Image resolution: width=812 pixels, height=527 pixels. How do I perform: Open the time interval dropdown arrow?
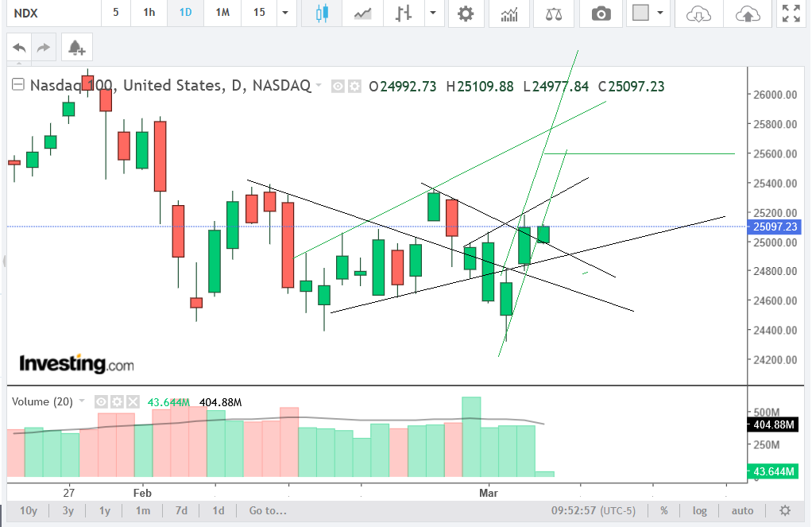(x=284, y=13)
